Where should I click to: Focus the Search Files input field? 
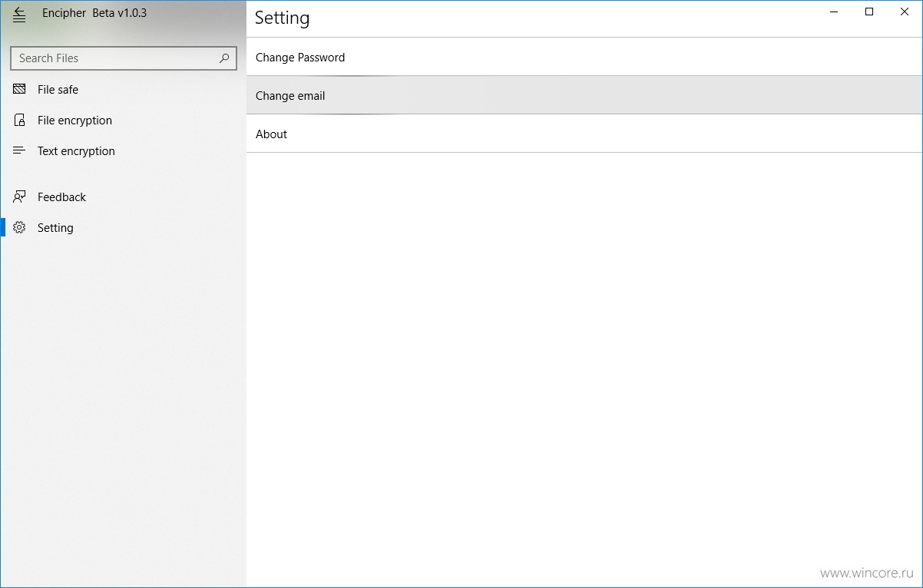123,58
